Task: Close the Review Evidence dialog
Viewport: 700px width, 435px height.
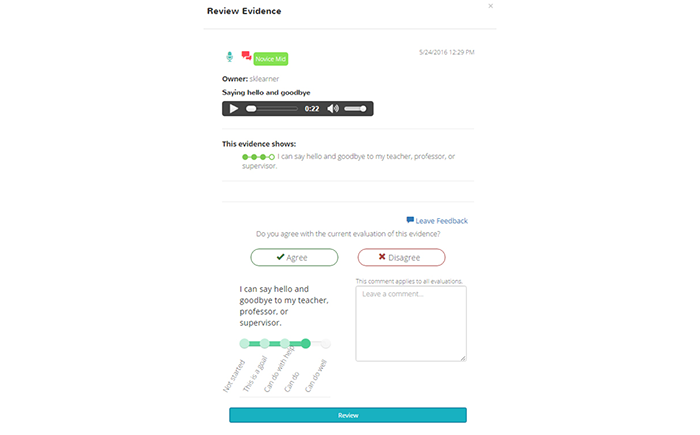Action: (x=491, y=6)
